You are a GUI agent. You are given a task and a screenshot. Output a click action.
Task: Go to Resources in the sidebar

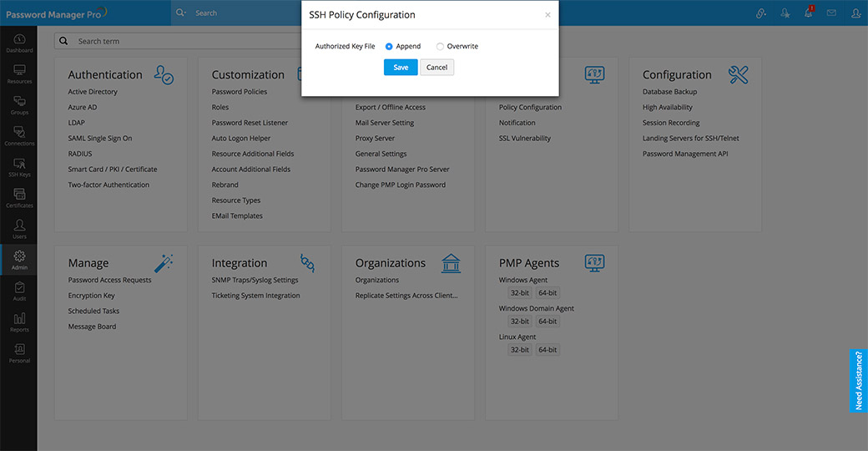tap(18, 73)
